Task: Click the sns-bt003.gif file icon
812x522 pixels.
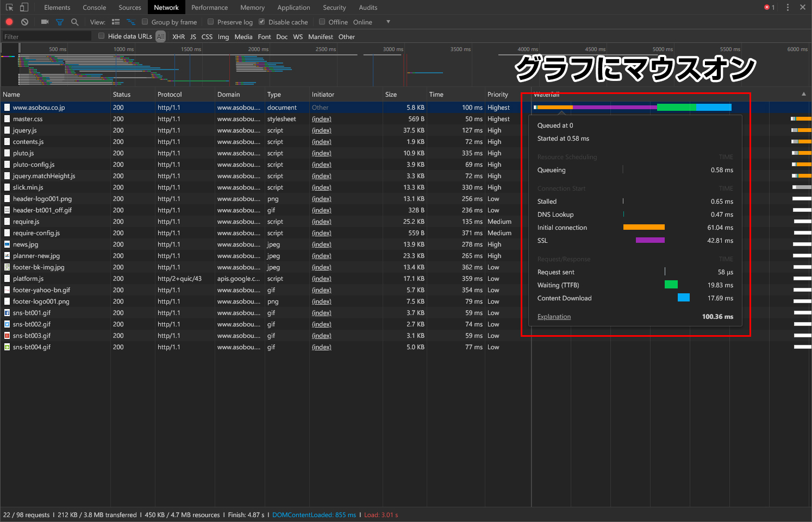Action: tap(7, 336)
